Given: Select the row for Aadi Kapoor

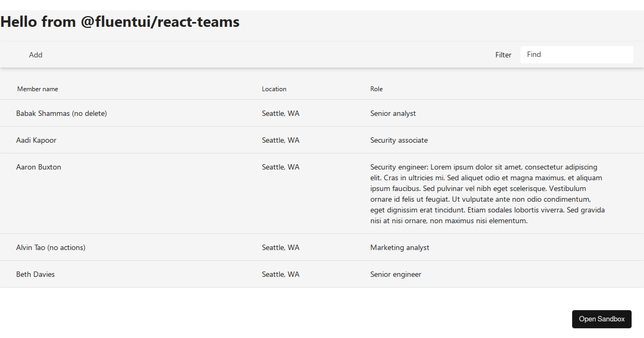Looking at the screenshot, I should click(36, 140).
